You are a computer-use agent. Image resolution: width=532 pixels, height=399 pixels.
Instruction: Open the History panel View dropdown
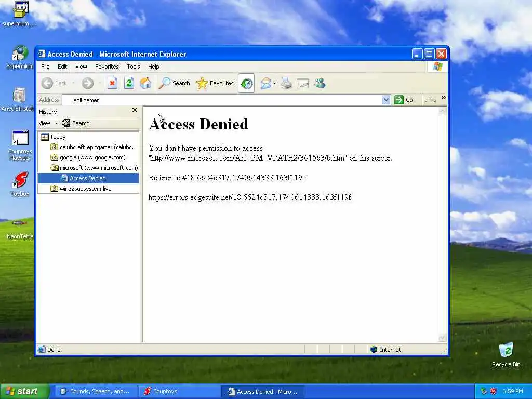pos(48,123)
